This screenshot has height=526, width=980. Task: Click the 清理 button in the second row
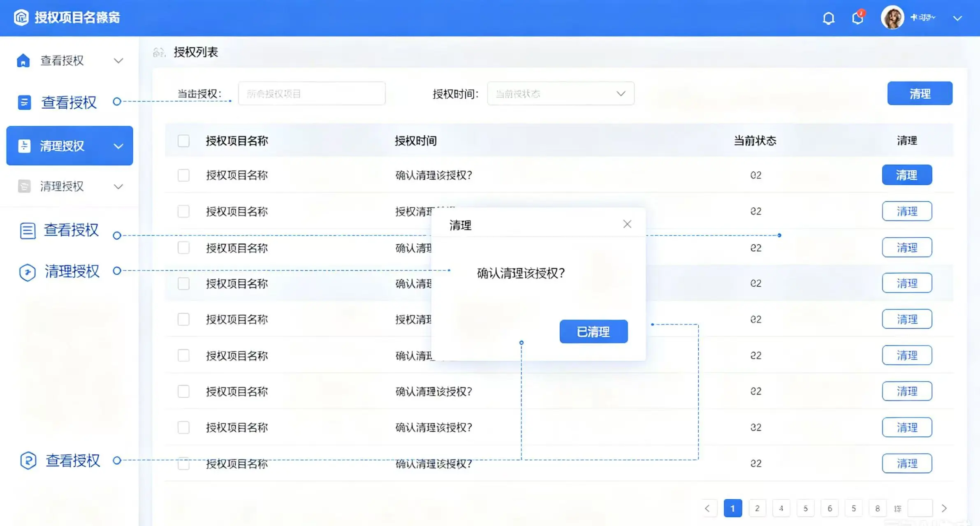907,211
